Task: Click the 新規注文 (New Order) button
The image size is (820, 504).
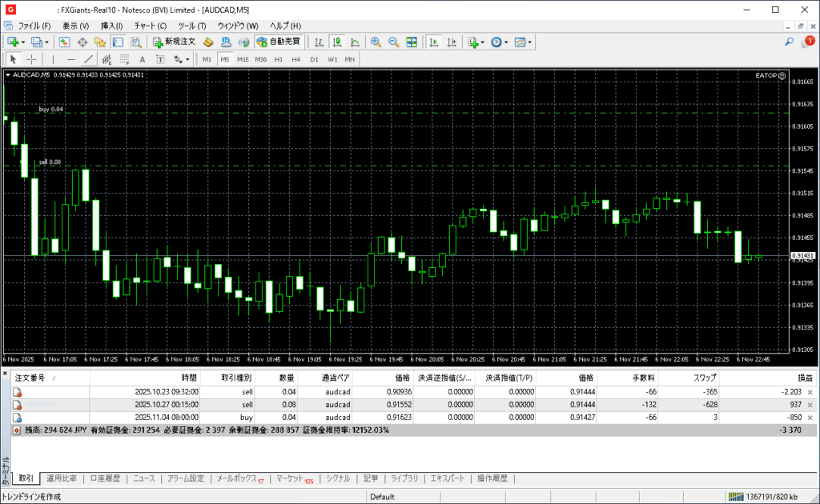Action: point(173,42)
